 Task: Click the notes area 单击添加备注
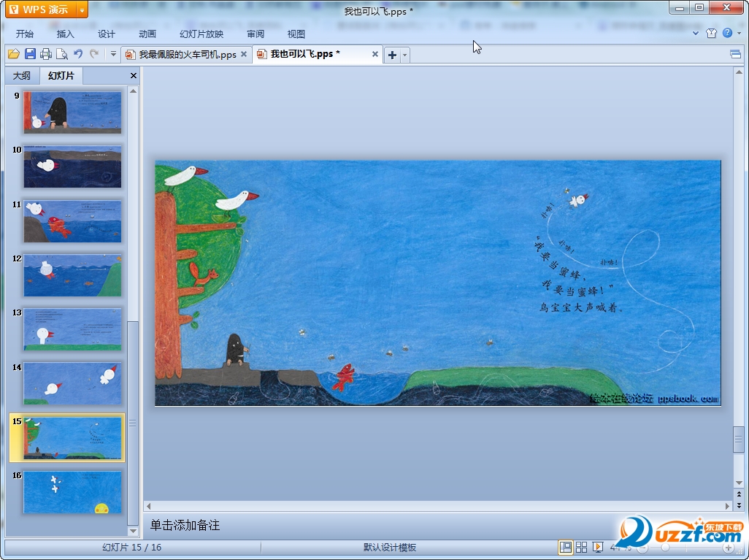[x=185, y=525]
